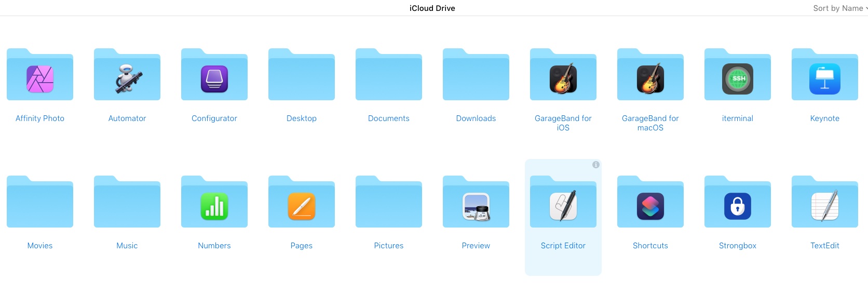Click the GarageBand for macOS name label

pyautogui.click(x=650, y=123)
